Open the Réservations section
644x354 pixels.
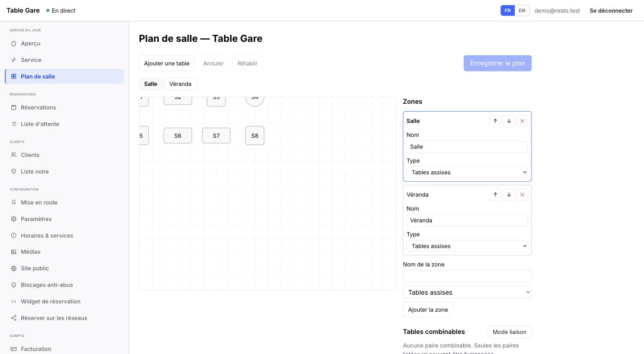coord(64,108)
